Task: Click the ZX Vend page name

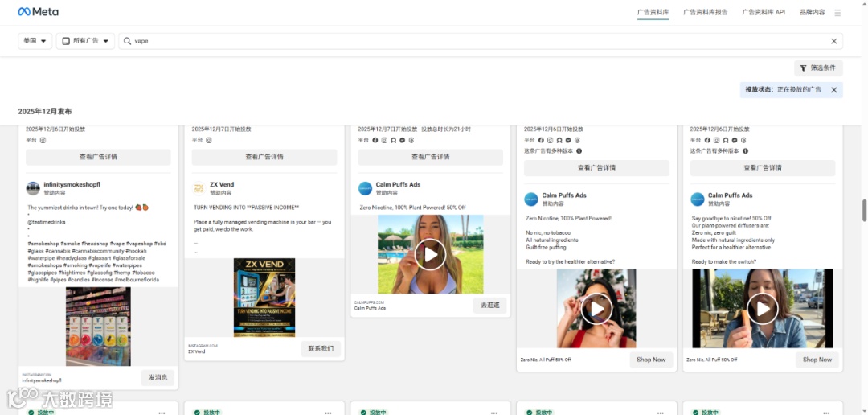Action: [x=222, y=184]
